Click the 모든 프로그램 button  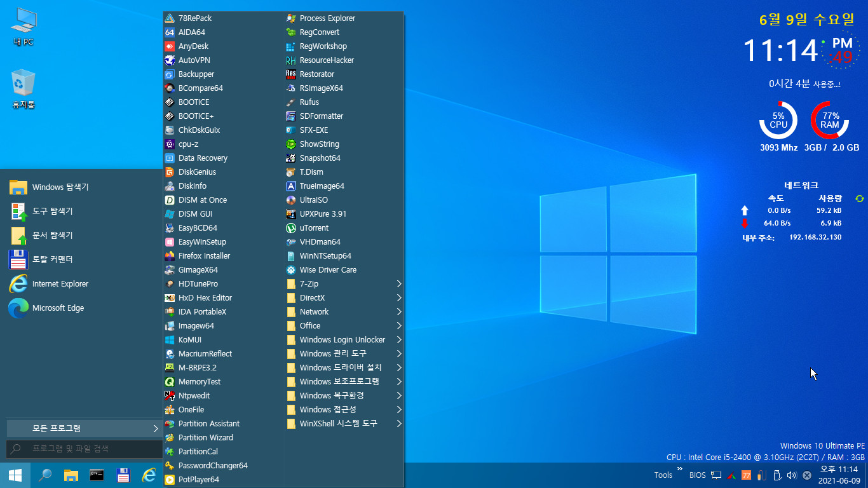[x=84, y=428]
